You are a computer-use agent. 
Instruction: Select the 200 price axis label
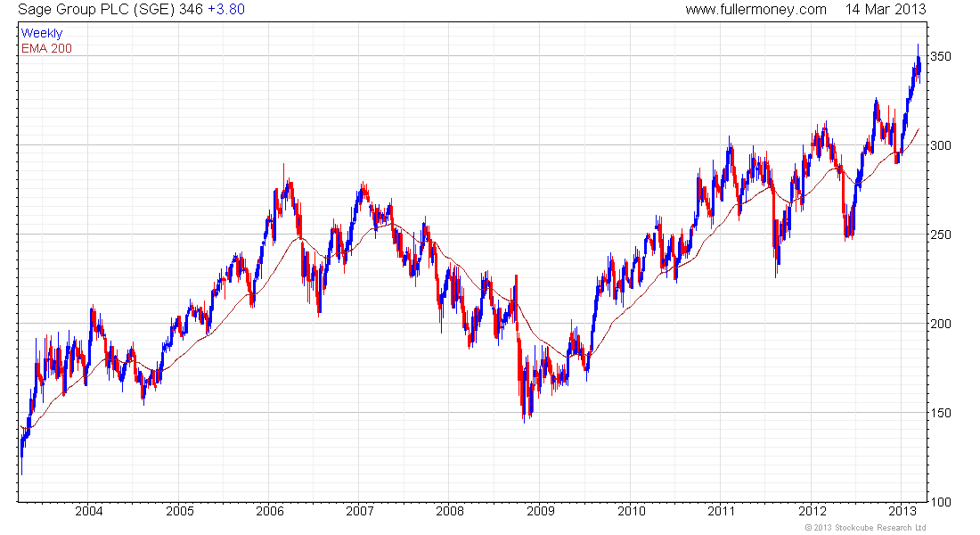941,324
